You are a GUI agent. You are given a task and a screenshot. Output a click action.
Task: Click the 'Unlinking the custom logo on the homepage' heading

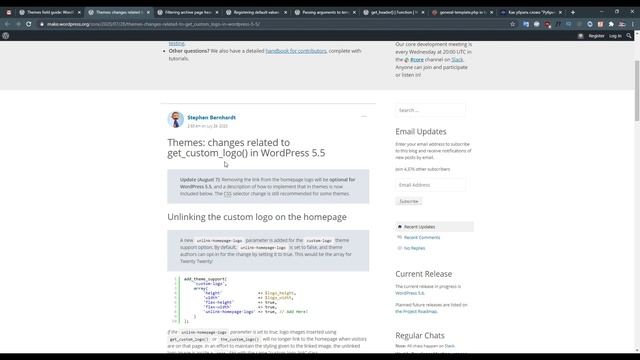point(257,217)
